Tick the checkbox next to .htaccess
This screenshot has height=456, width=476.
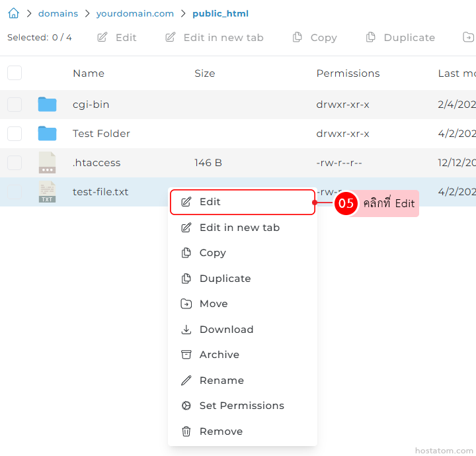point(15,163)
